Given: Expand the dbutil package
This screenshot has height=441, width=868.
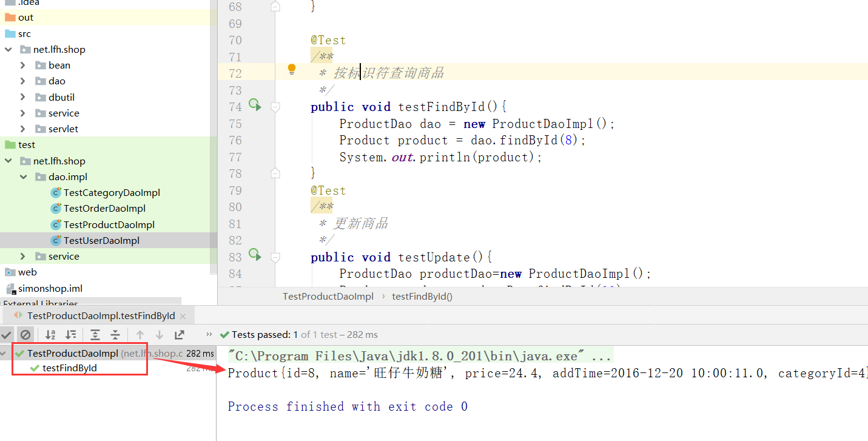Looking at the screenshot, I should pyautogui.click(x=23, y=97).
